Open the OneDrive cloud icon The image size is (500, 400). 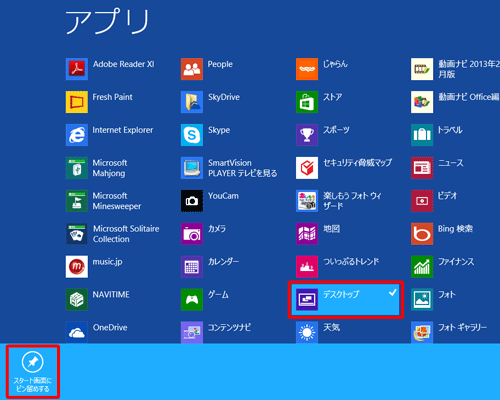(77, 332)
